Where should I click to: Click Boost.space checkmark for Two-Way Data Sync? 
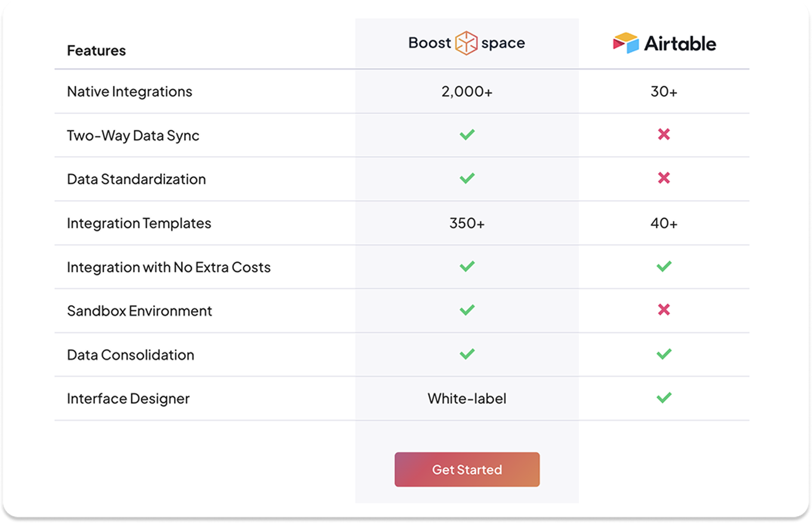point(467,135)
